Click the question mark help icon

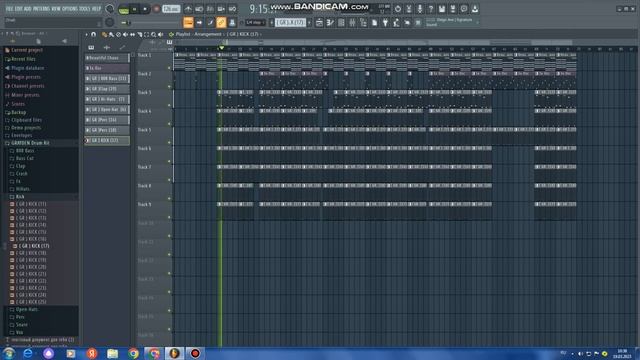tap(431, 9)
